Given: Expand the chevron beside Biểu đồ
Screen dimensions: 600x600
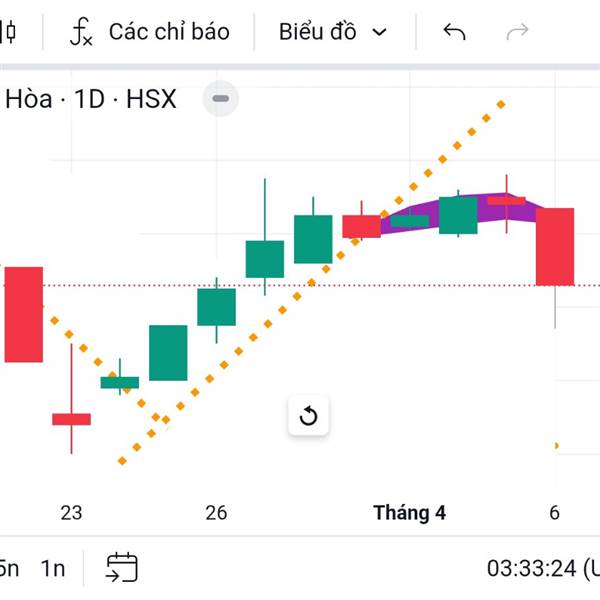Looking at the screenshot, I should click(379, 32).
